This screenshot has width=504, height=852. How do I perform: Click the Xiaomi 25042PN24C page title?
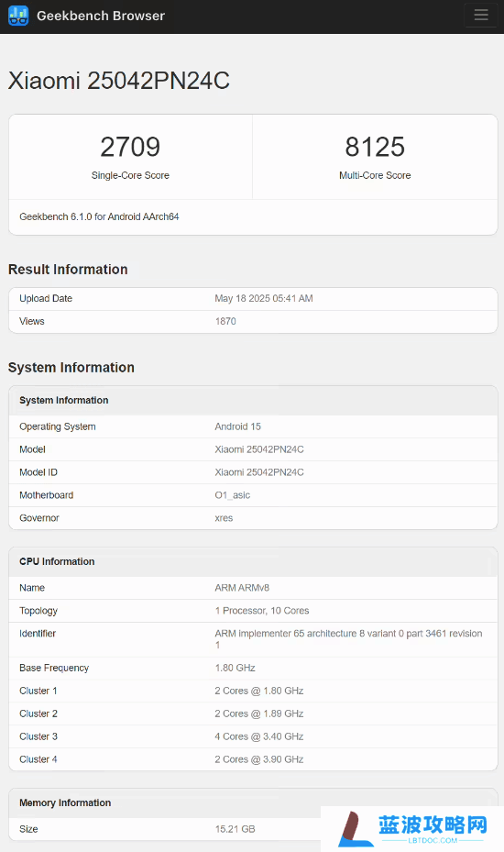[x=119, y=81]
